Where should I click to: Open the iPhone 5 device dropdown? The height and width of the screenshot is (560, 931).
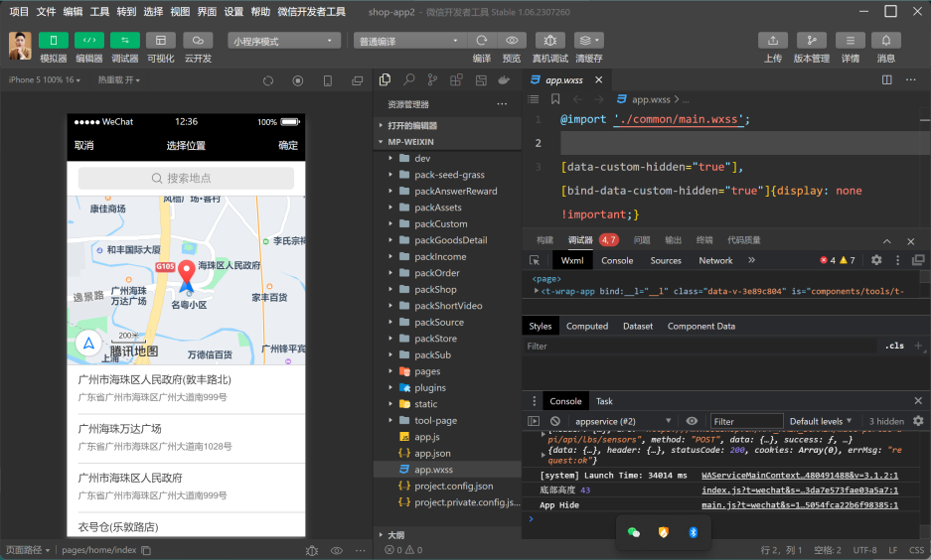(44, 79)
